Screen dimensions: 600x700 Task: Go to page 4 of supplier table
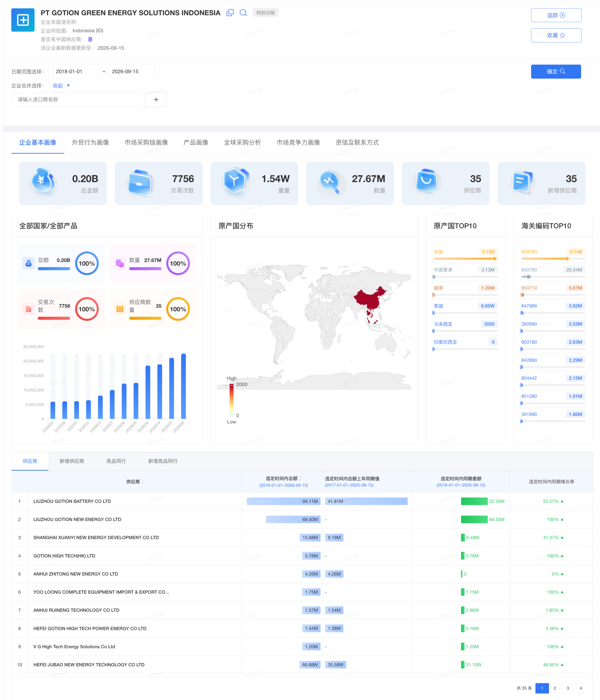(581, 688)
